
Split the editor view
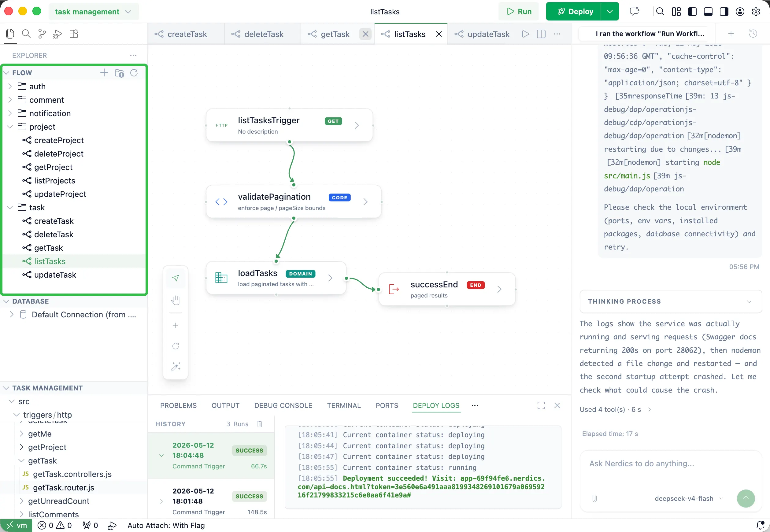541,34
